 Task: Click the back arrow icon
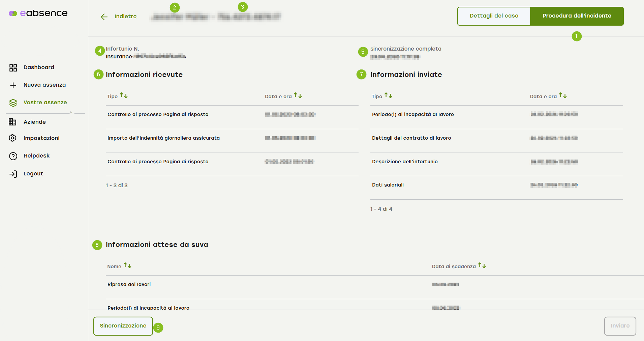pos(104,17)
